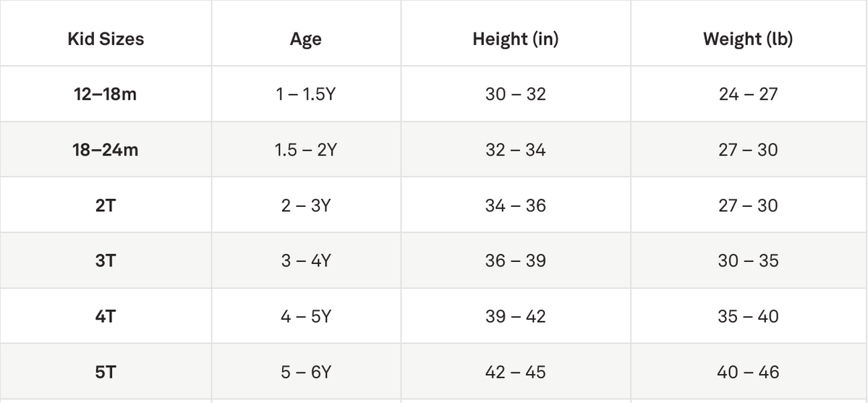The width and height of the screenshot is (868, 403).
Task: Select the 39 – 42 height cell
Action: coord(516,316)
